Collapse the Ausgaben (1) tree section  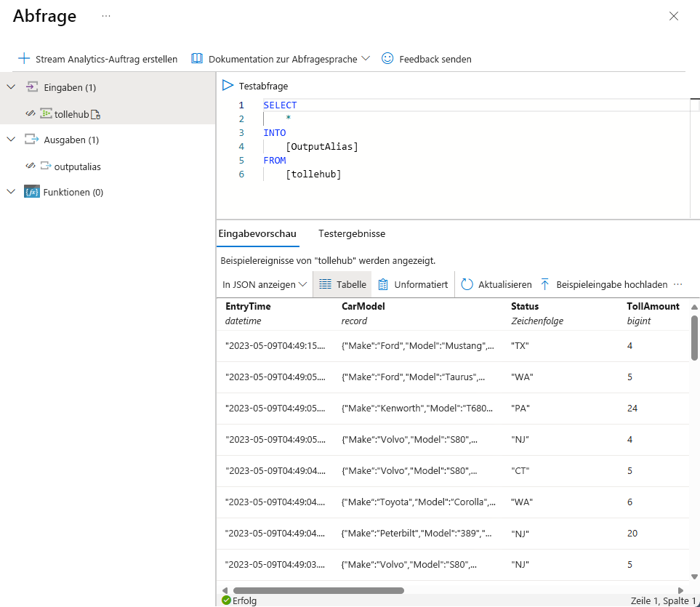click(10, 140)
